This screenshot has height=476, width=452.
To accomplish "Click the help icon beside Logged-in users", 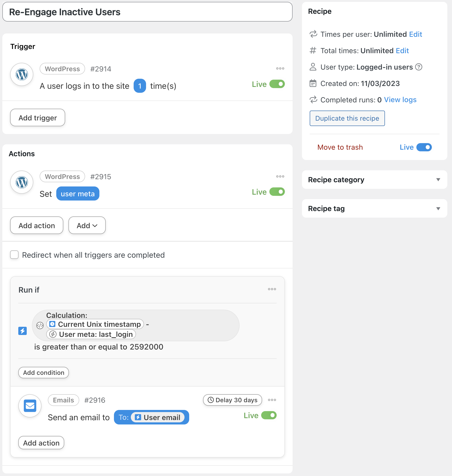I will 419,67.
